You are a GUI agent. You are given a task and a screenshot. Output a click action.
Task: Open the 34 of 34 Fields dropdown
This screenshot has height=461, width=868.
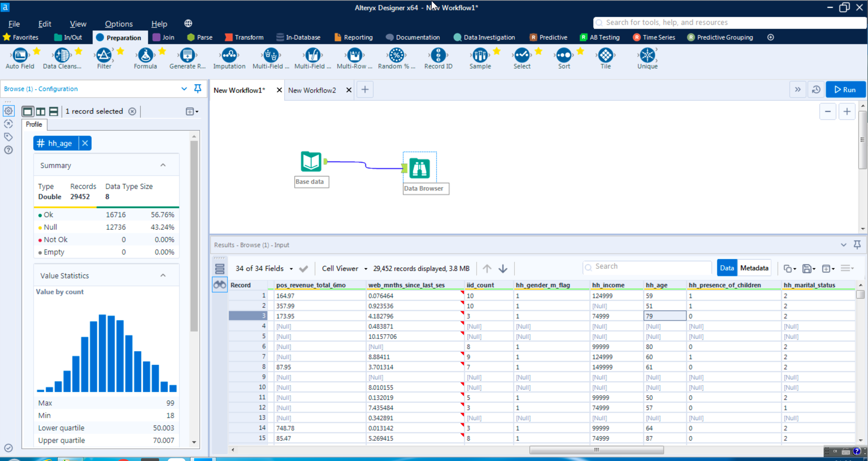(x=264, y=268)
